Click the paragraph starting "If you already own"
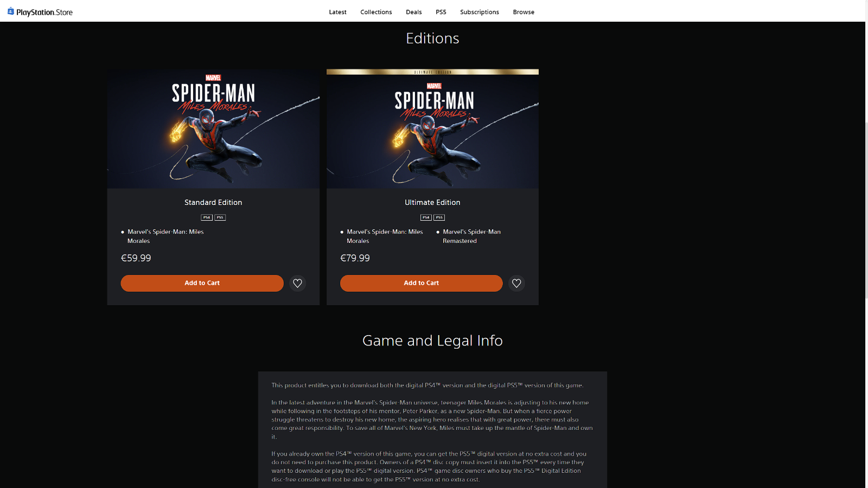This screenshot has width=868, height=488. click(x=429, y=467)
